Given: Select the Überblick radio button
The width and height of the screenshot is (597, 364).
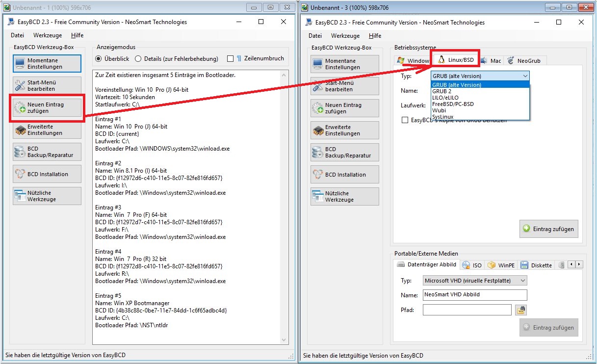Looking at the screenshot, I should [99, 58].
